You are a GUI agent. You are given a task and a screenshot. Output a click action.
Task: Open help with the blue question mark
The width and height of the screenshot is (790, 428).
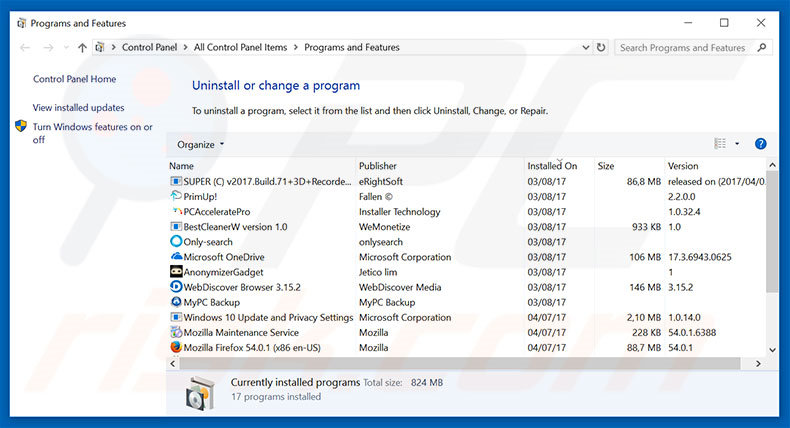coord(760,144)
